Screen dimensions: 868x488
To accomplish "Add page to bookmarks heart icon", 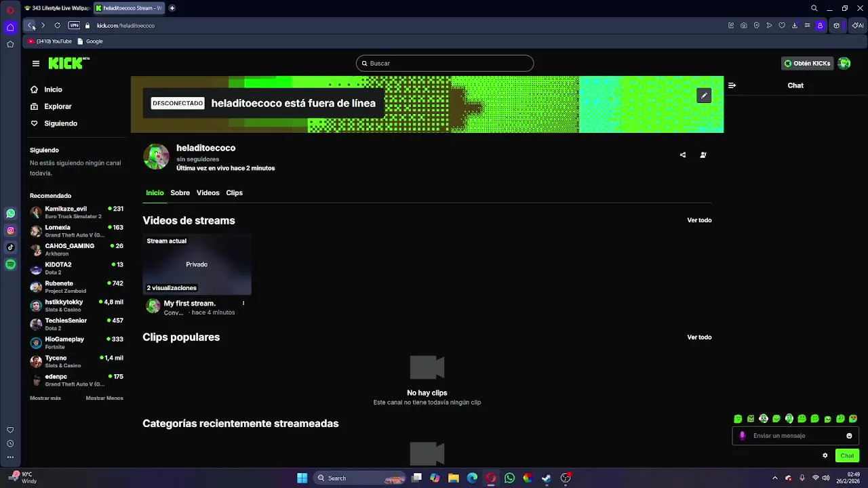I will [782, 26].
